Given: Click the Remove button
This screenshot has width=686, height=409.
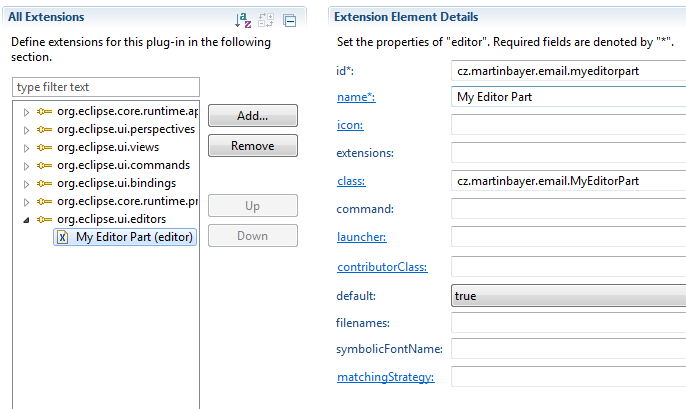Looking at the screenshot, I should pos(253,146).
